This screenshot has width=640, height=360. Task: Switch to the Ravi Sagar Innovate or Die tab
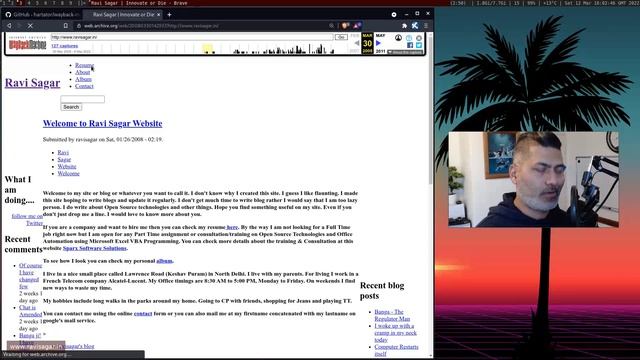pyautogui.click(x=122, y=15)
